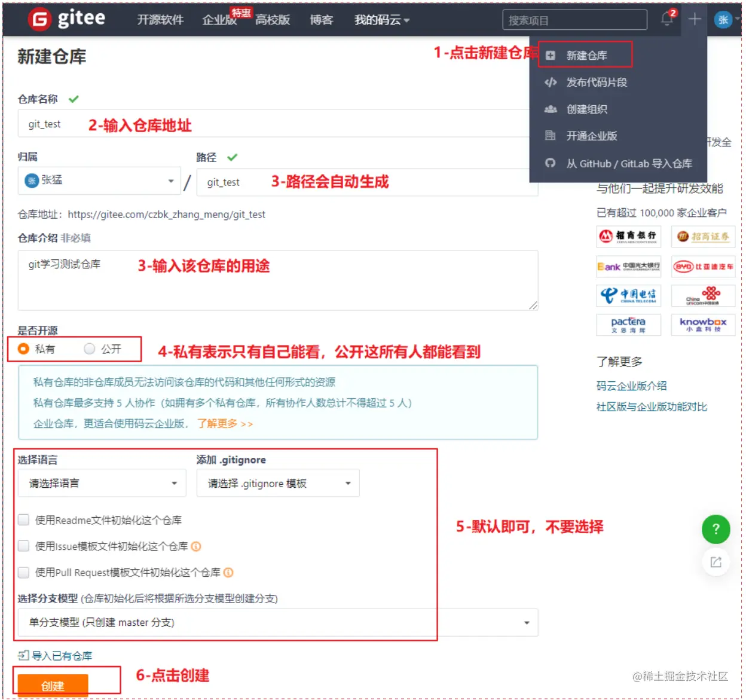Image resolution: width=746 pixels, height=700 pixels.
Task: Click info icon next to Pull Request template
Action: [228, 573]
